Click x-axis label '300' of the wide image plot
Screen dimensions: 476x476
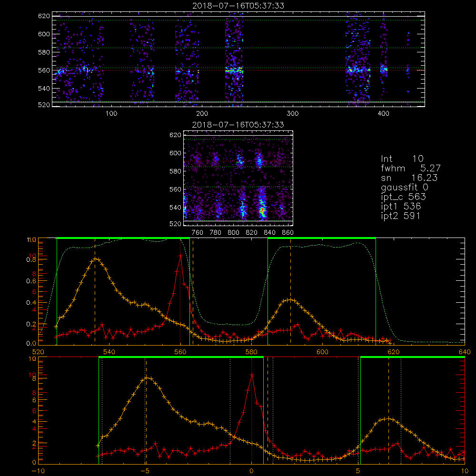coord(293,114)
